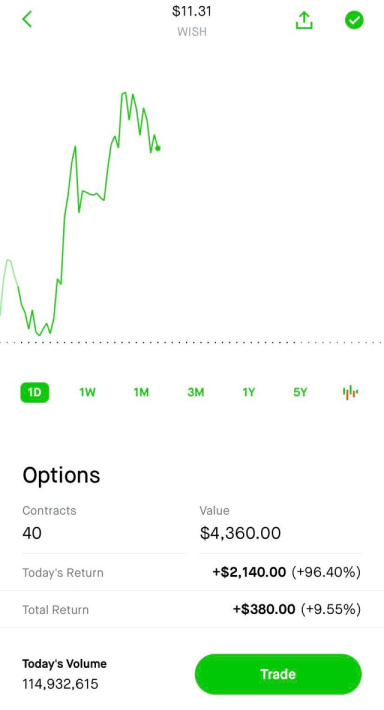Open Total Return row
The image size is (384, 710).
(192, 609)
